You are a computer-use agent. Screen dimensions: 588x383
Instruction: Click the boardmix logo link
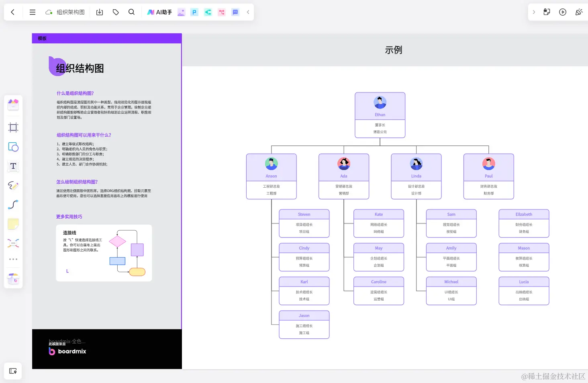67,351
